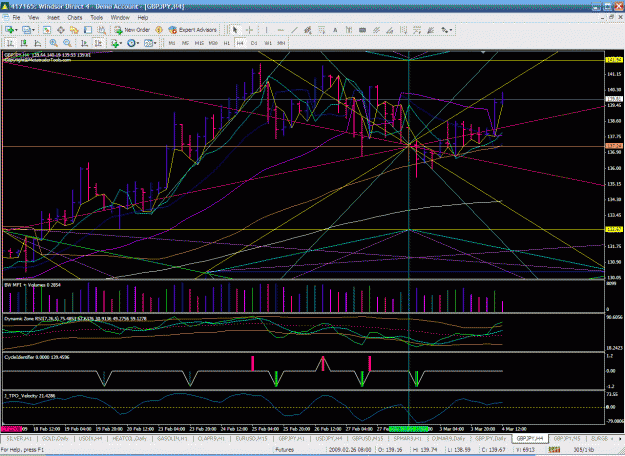This screenshot has width=625, height=456.
Task: Select the horizontal line drawing tool
Action: pos(281,30)
